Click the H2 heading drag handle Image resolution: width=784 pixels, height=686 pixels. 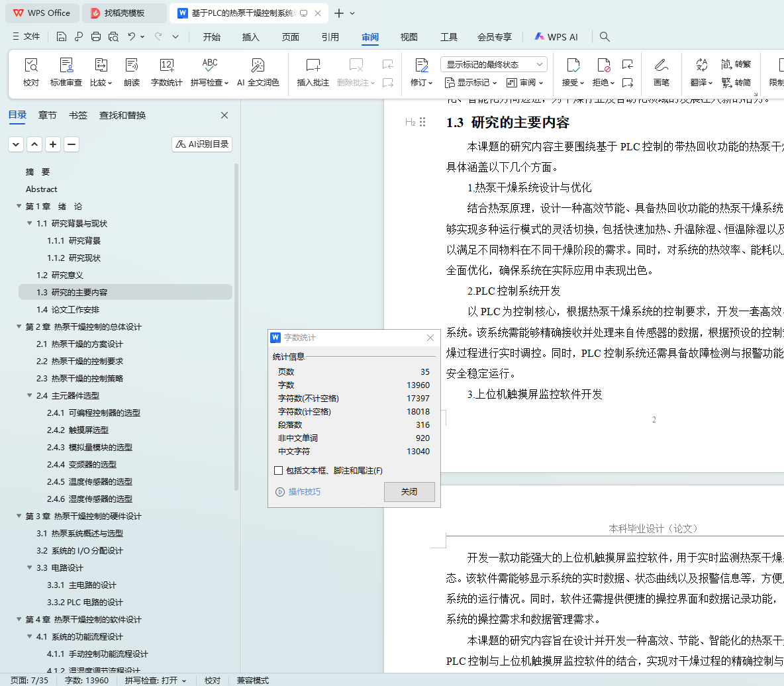pyautogui.click(x=422, y=122)
